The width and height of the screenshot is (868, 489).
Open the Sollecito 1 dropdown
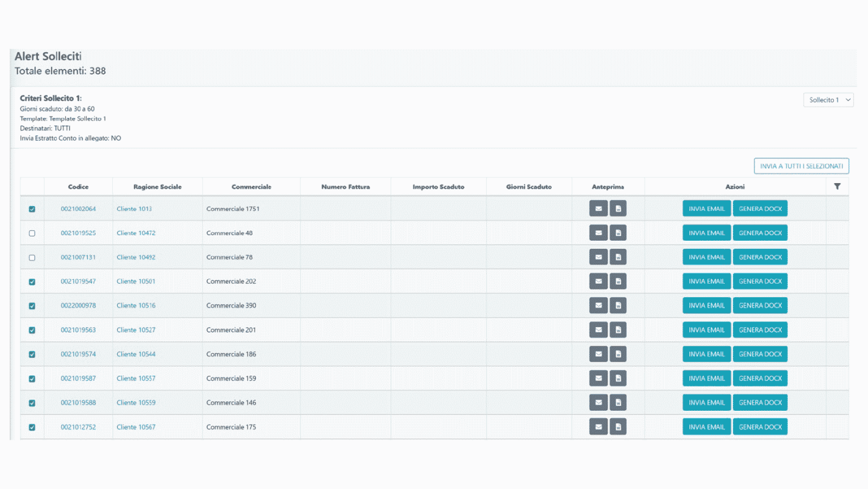(x=828, y=100)
